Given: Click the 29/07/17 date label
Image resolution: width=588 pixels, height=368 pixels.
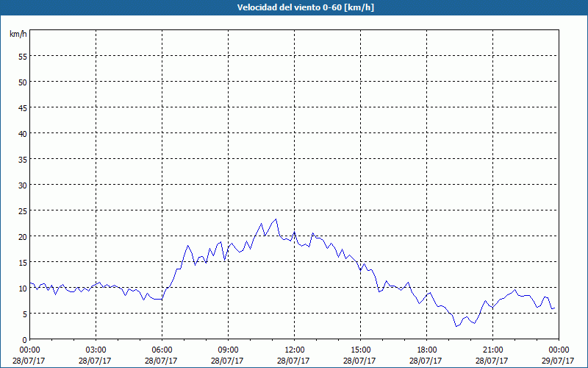Looking at the screenshot, I should 558,361.
